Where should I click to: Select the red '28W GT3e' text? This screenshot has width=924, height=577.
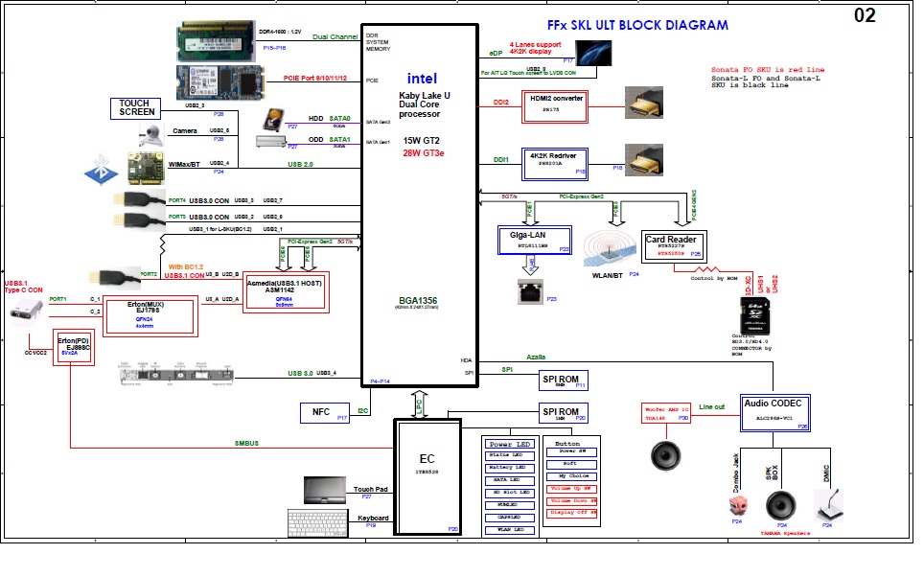[424, 153]
